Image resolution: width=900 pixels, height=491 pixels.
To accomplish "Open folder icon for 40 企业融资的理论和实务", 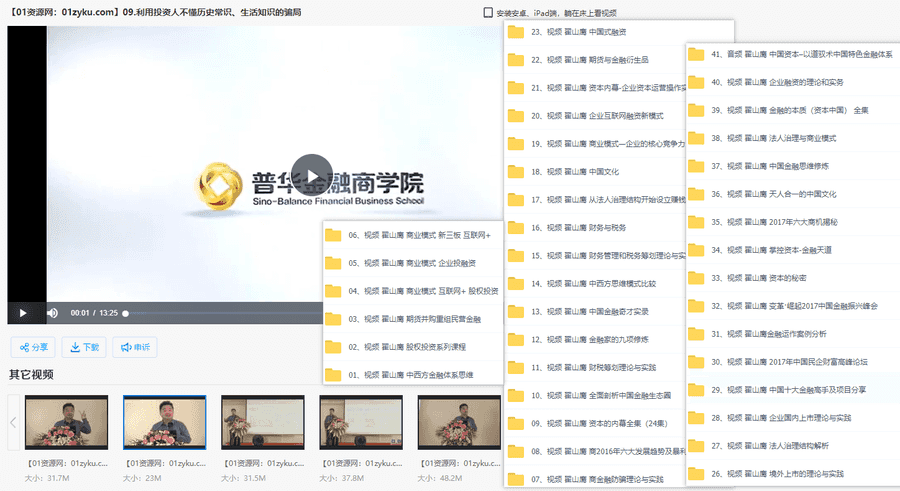I will [696, 82].
